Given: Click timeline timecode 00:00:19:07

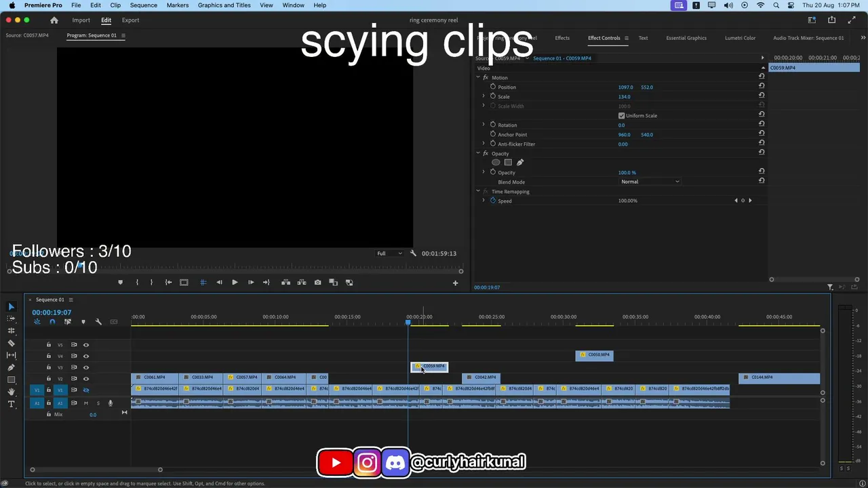Looking at the screenshot, I should [52, 312].
